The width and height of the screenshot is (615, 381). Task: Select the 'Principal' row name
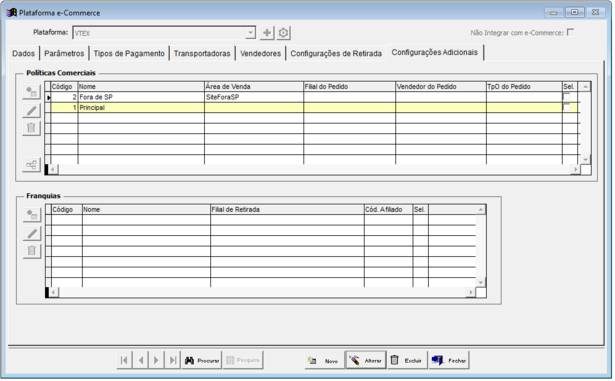click(x=92, y=108)
